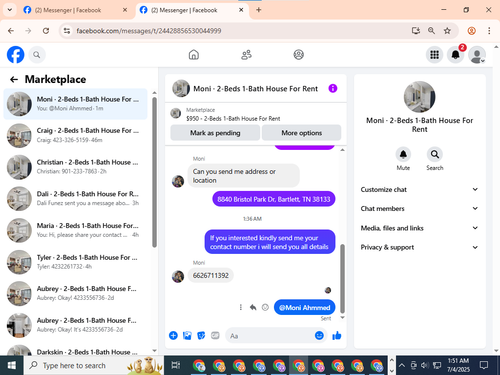500x375 pixels.
Task: Open the Facebook home logo
Action: tap(15, 55)
